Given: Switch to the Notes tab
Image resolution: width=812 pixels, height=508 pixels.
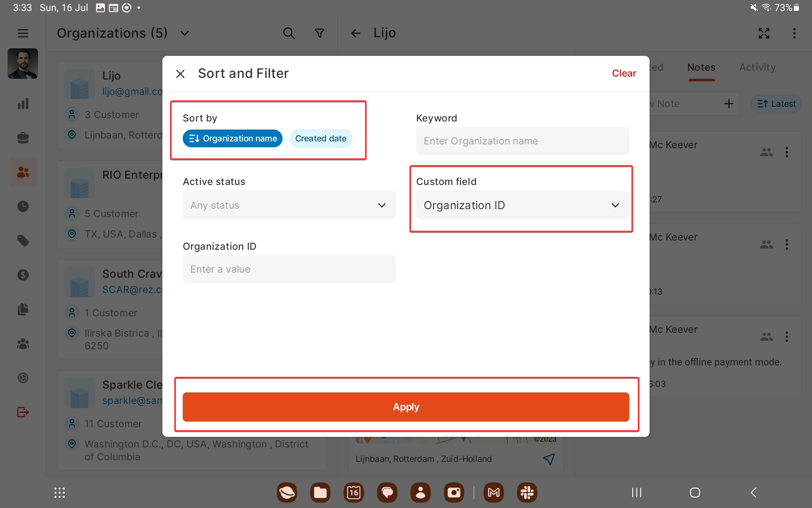Looking at the screenshot, I should tap(701, 67).
